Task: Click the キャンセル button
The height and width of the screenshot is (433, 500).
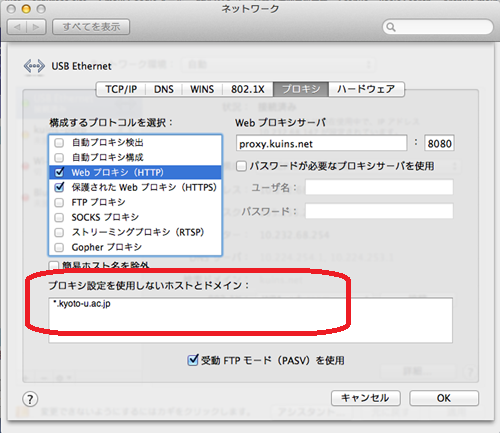Action: coord(366,398)
